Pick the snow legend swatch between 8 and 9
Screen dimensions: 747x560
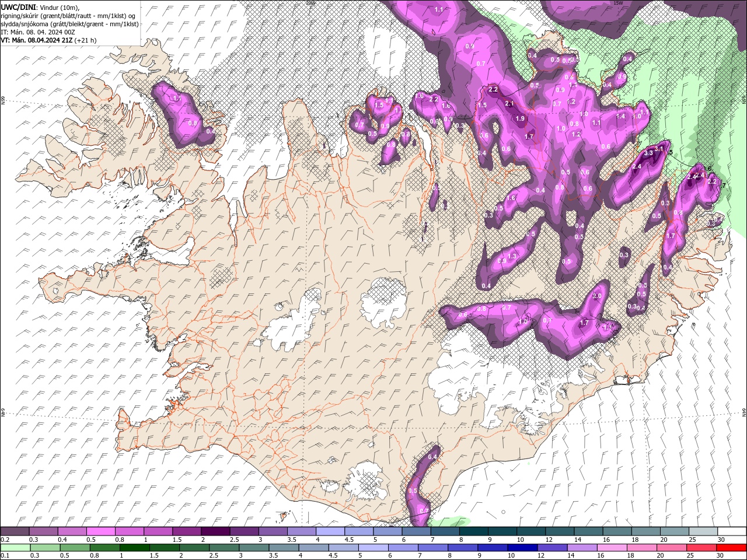tap(474, 531)
